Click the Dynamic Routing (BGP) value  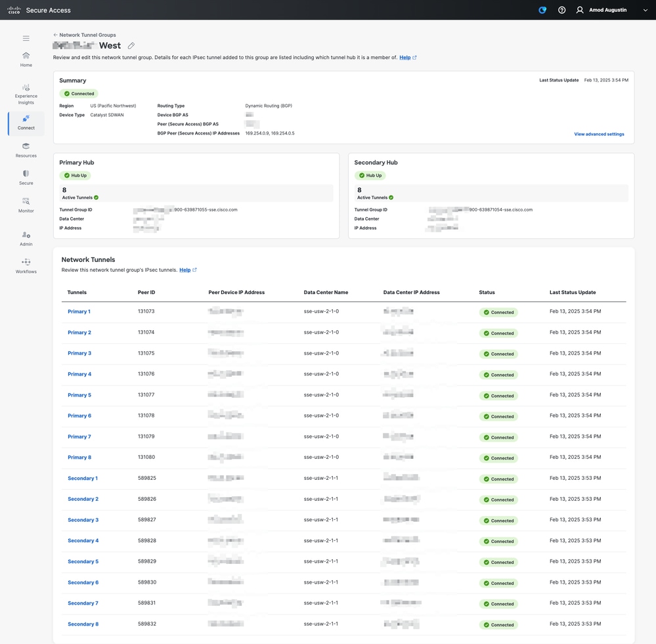(269, 106)
